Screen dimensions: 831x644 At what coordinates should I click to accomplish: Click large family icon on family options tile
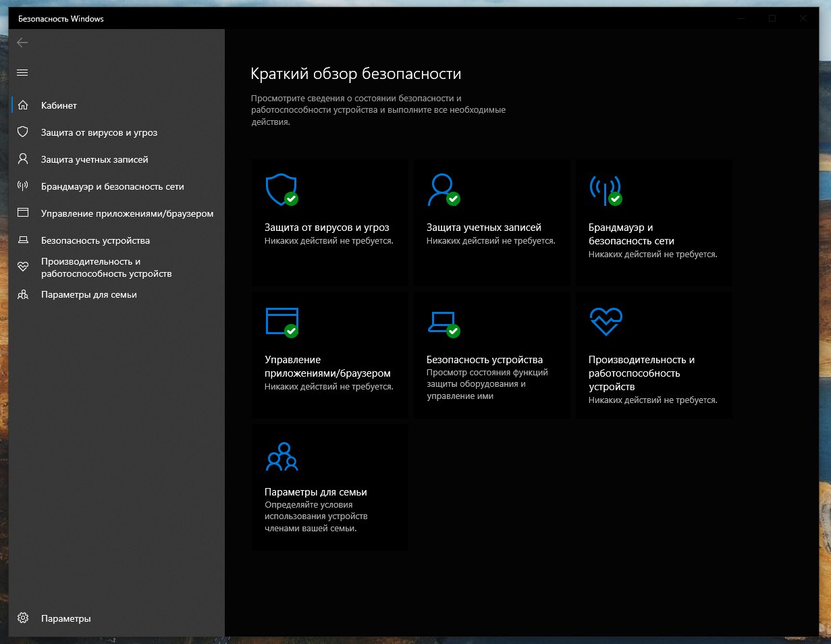pos(282,456)
